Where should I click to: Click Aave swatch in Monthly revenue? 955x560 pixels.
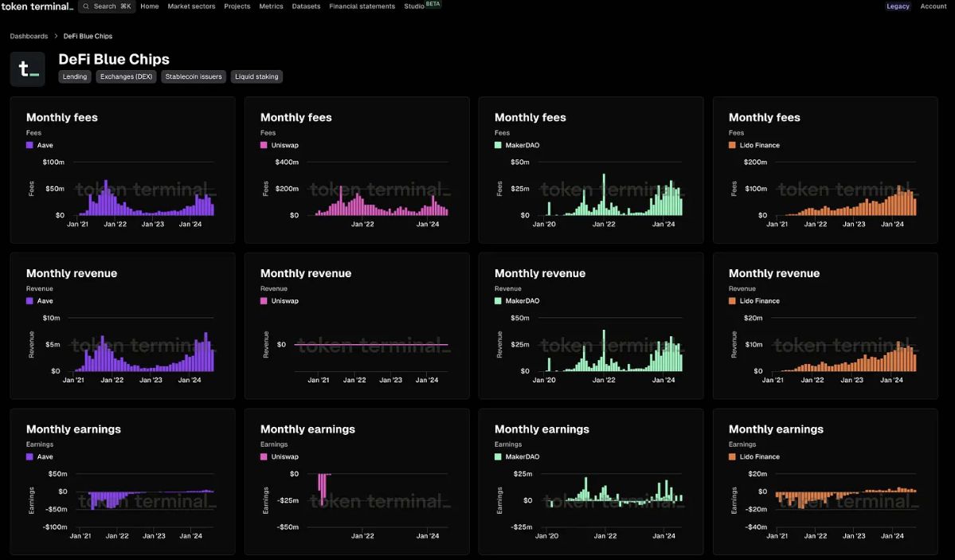[x=29, y=301]
